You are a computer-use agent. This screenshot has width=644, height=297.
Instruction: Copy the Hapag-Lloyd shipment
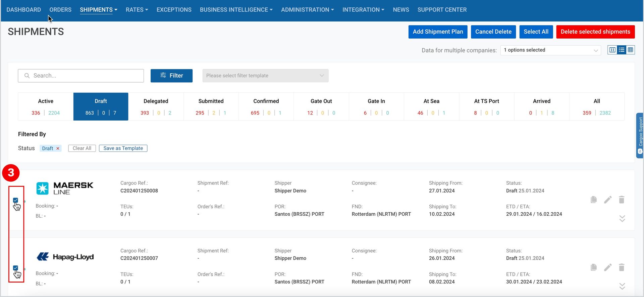coord(593,267)
